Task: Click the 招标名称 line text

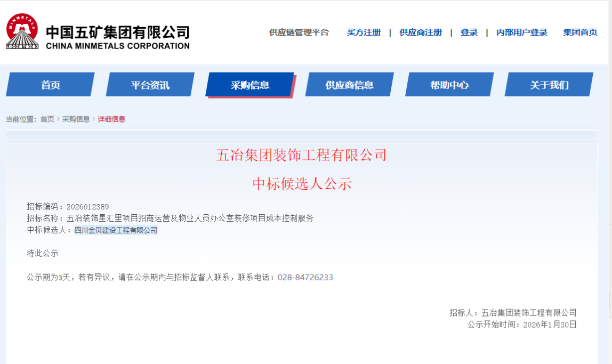Action: pyautogui.click(x=170, y=218)
